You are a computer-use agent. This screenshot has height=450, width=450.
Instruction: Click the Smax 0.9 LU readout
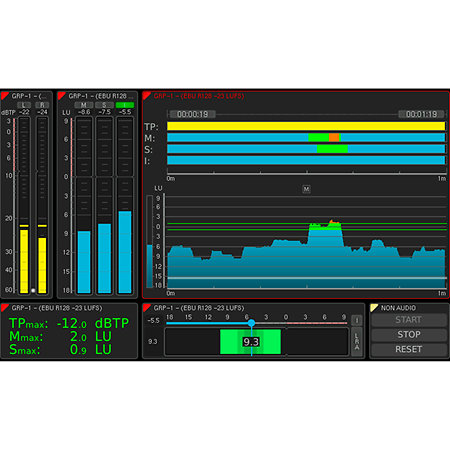(x=60, y=349)
